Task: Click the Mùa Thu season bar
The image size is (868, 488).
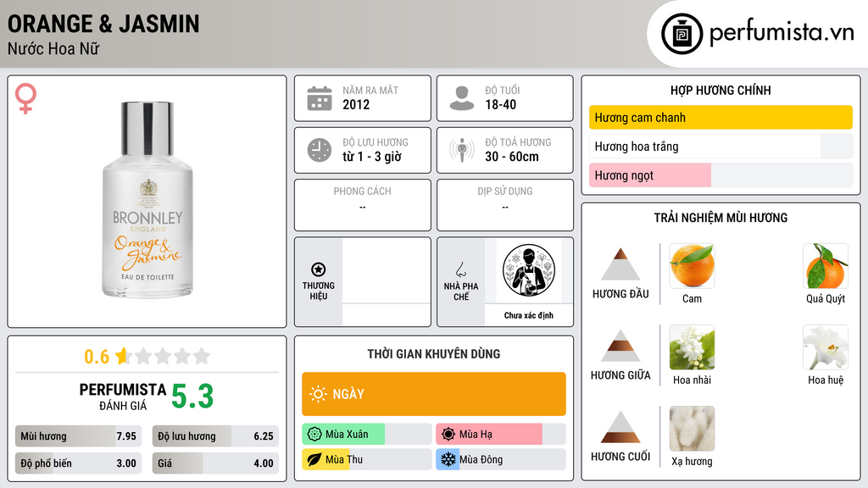Action: click(x=367, y=459)
